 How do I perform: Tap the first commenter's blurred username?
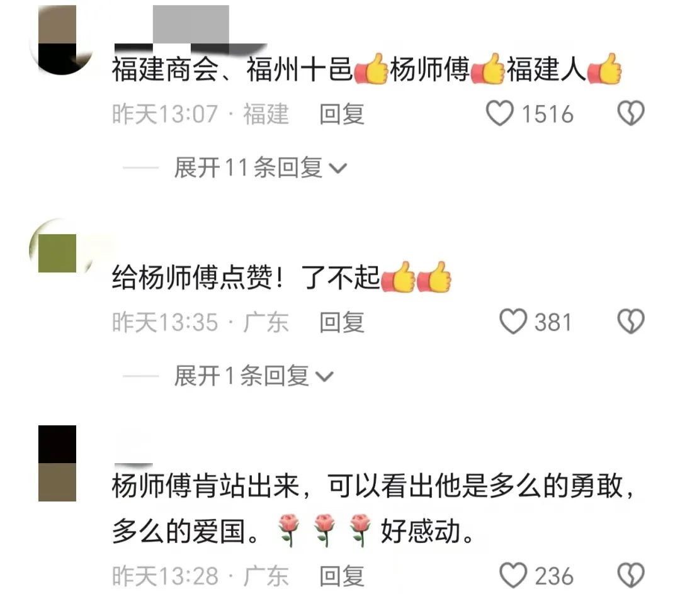click(x=191, y=30)
